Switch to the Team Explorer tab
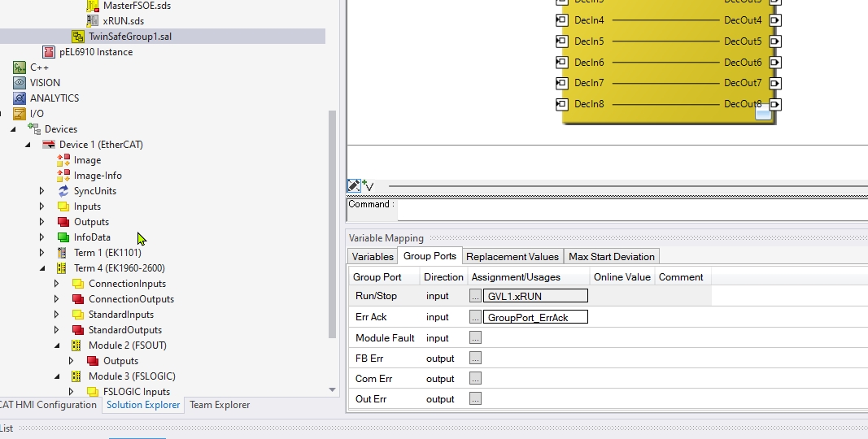This screenshot has width=868, height=439. click(220, 405)
